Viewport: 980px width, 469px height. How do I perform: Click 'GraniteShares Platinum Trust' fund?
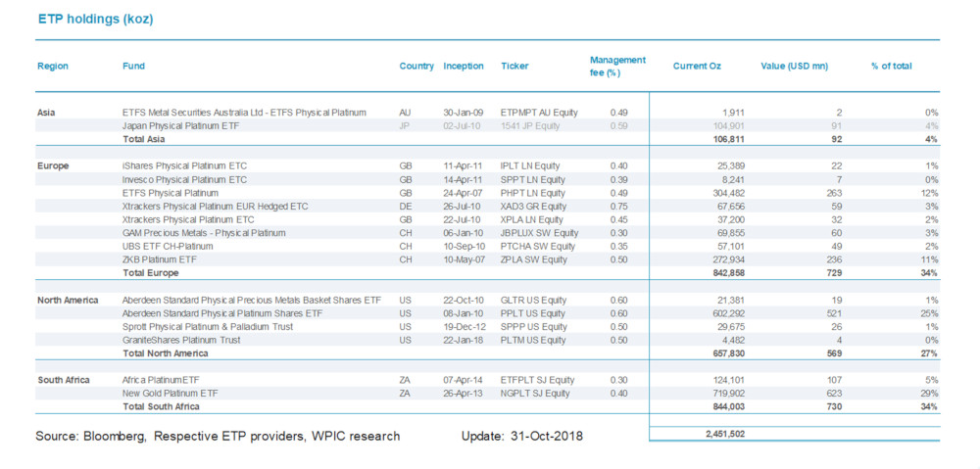pos(181,340)
